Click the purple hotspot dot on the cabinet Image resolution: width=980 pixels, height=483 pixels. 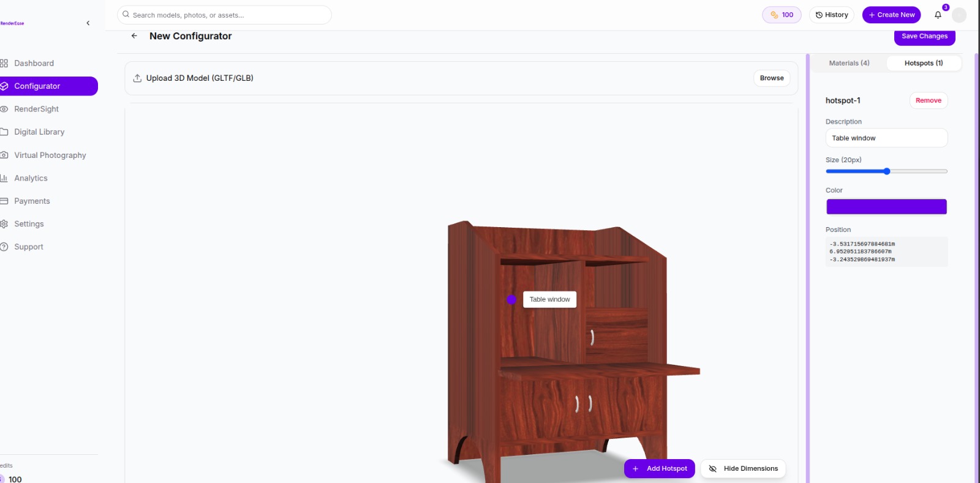[511, 299]
